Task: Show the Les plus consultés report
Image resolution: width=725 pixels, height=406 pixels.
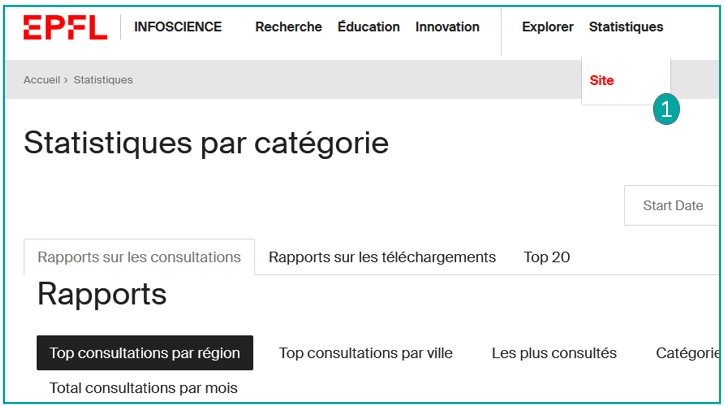Action: pyautogui.click(x=554, y=353)
